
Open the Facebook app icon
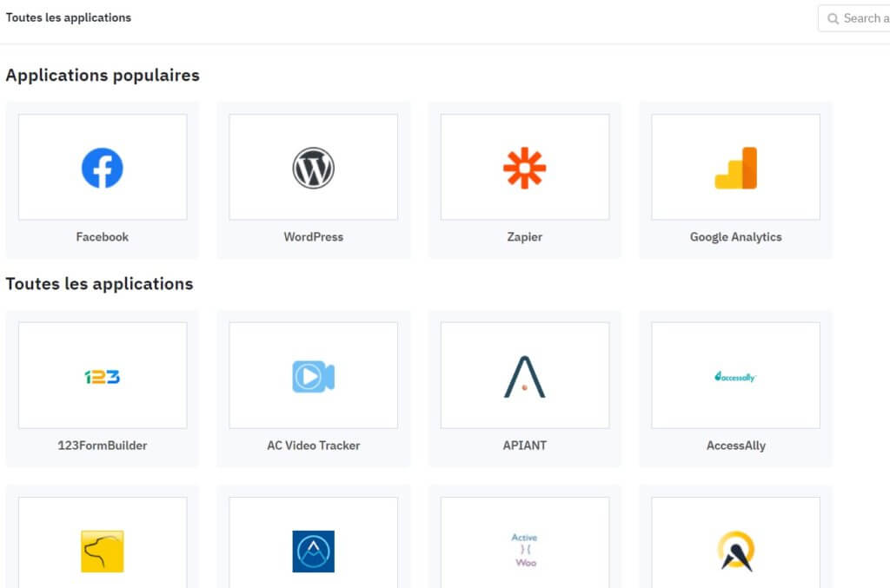[x=103, y=168]
